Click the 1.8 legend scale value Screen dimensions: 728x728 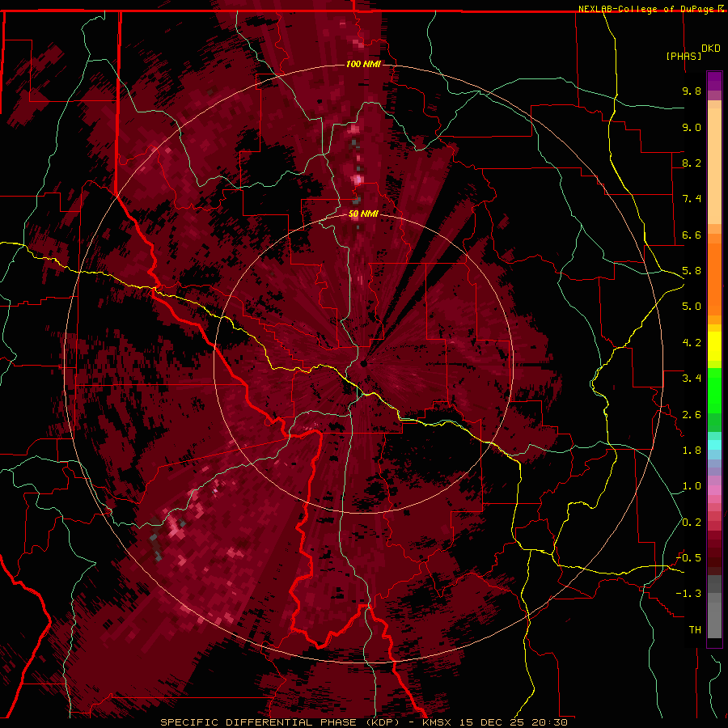point(692,451)
